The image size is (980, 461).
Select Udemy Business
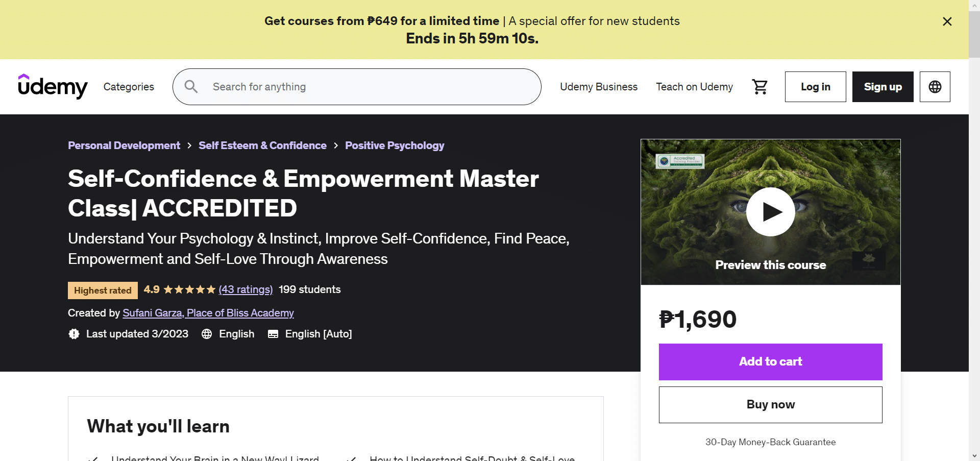(x=599, y=86)
